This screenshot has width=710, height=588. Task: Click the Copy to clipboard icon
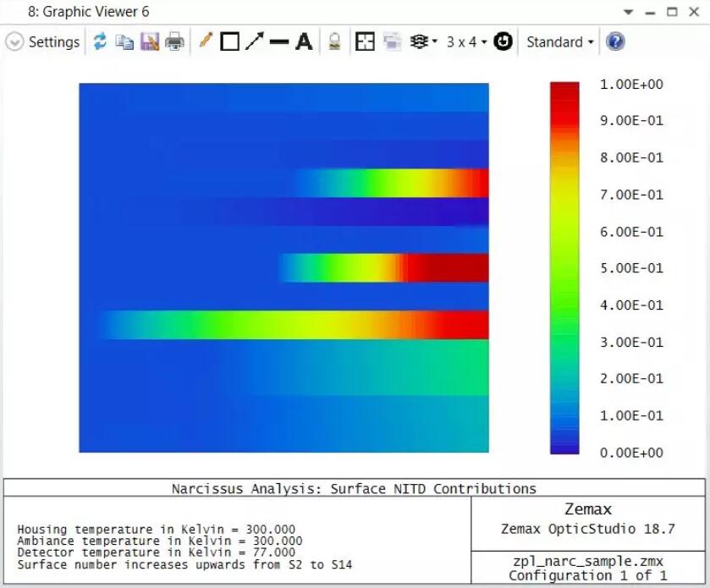124,41
